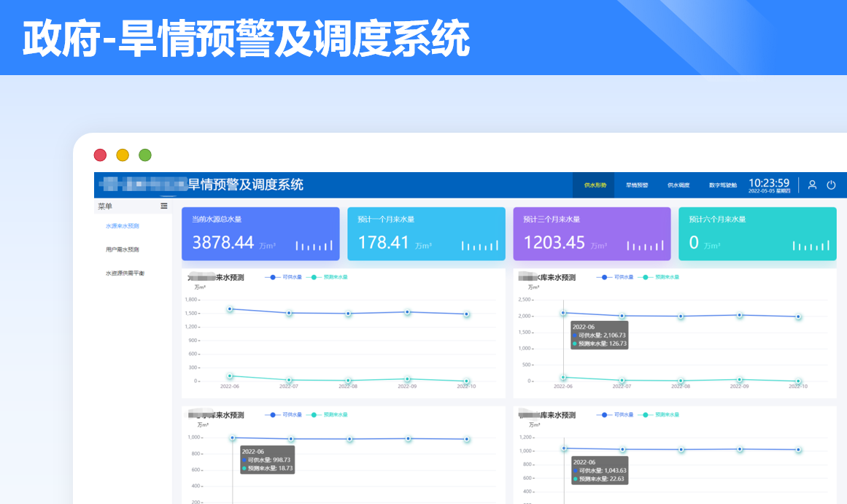
Task: Select 水源来水预测 in the sidebar menu
Action: (122, 226)
